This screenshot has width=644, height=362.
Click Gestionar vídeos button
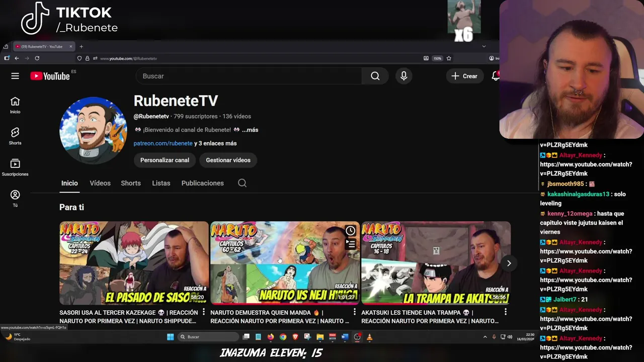tap(228, 160)
